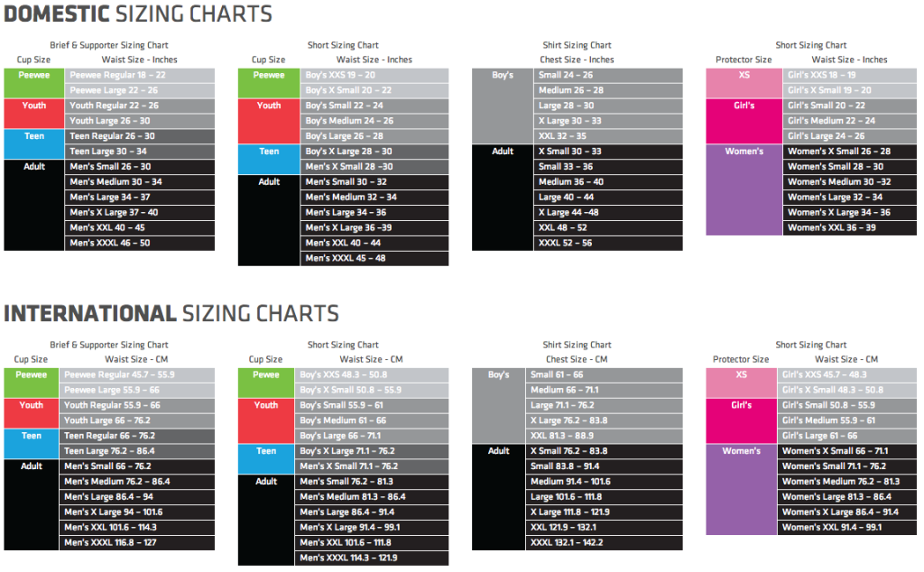Click Boy's XXS 19 – 20 row
The image size is (924, 572).
tap(374, 76)
